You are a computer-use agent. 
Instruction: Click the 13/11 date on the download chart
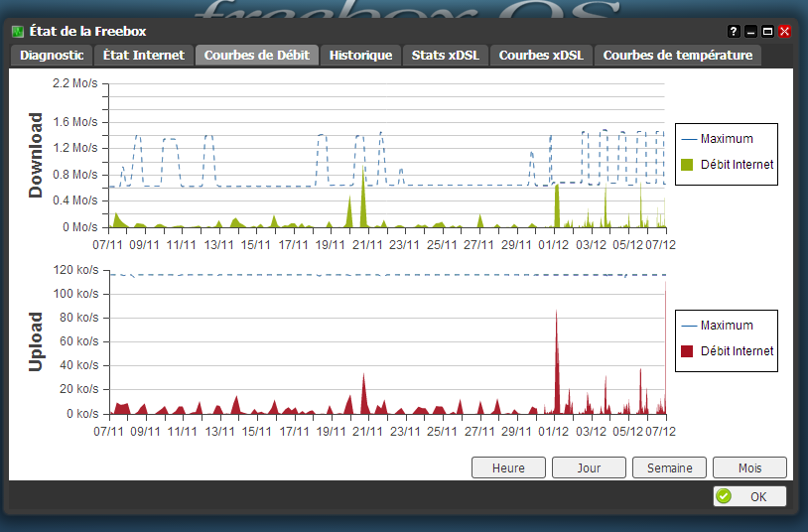click(219, 245)
